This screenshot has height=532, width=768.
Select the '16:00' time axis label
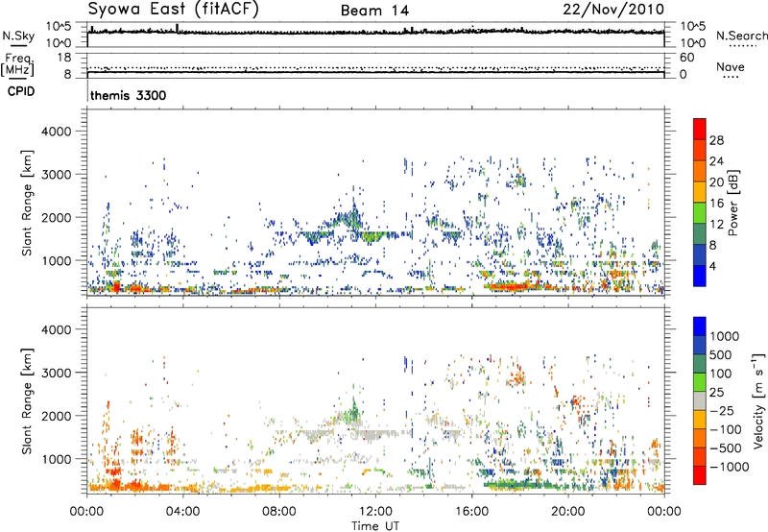pyautogui.click(x=471, y=512)
